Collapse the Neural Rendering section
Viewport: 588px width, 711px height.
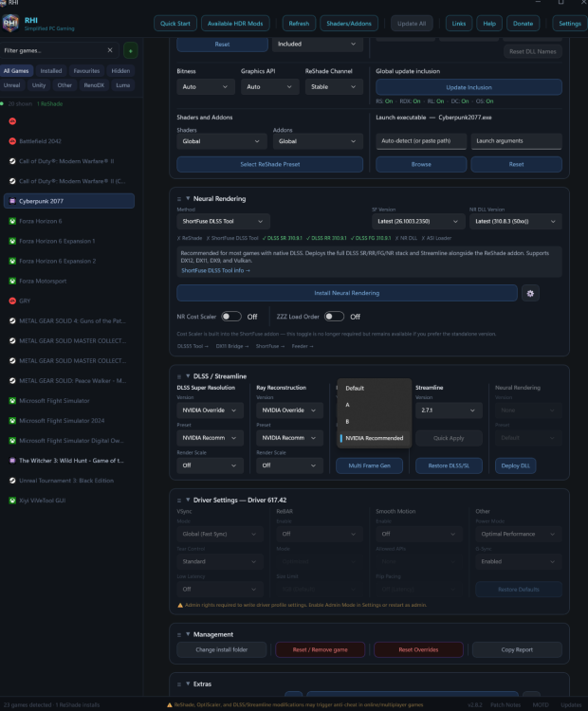(x=188, y=198)
